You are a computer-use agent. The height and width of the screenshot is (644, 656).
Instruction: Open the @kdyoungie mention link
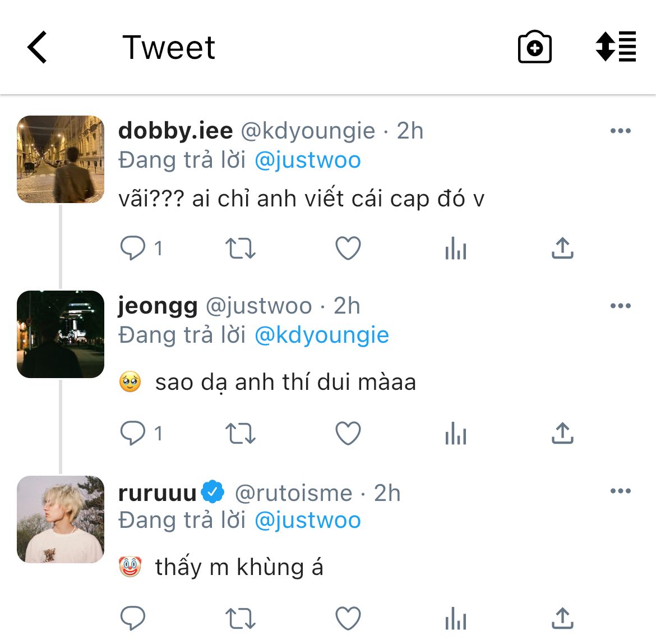[321, 335]
